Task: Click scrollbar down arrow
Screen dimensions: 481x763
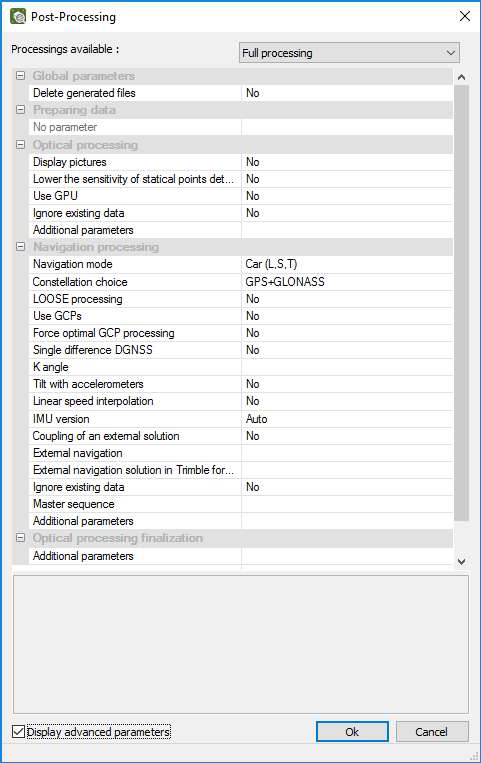Action: (x=462, y=561)
